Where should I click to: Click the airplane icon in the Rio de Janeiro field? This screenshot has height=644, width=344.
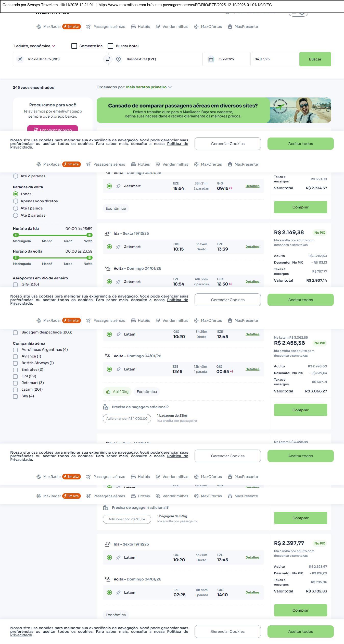(20, 59)
